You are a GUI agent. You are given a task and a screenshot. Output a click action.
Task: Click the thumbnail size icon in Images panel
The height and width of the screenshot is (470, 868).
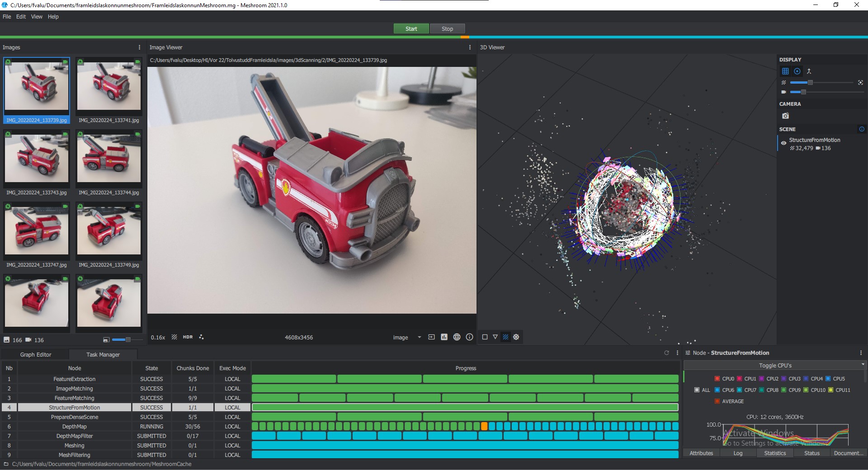(x=106, y=340)
